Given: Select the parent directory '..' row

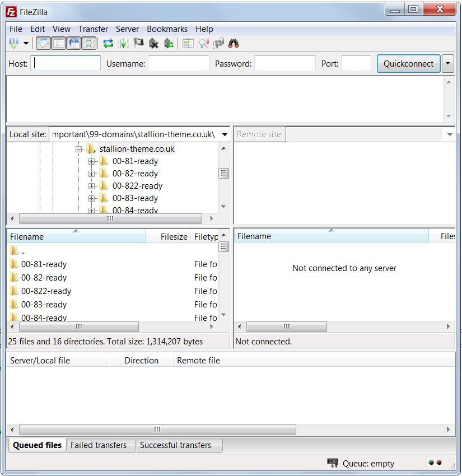Looking at the screenshot, I should (113, 251).
